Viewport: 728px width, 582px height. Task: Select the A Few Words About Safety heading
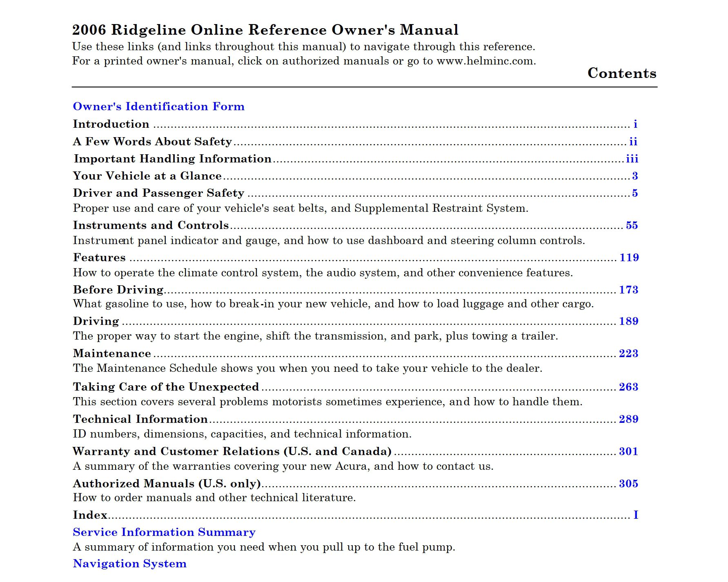[x=152, y=141]
